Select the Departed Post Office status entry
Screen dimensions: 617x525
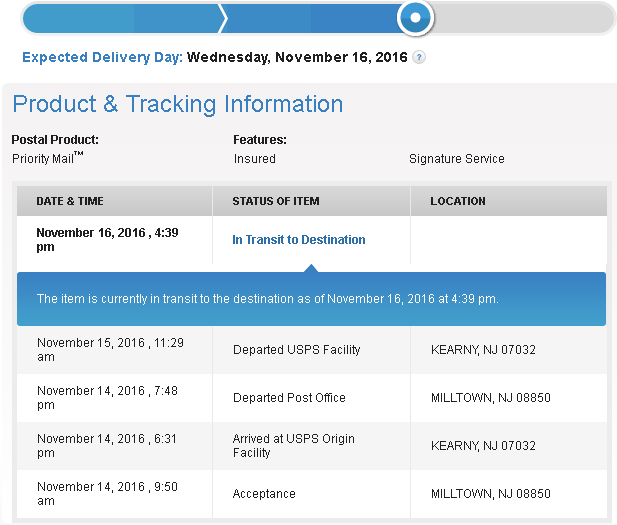coord(289,398)
